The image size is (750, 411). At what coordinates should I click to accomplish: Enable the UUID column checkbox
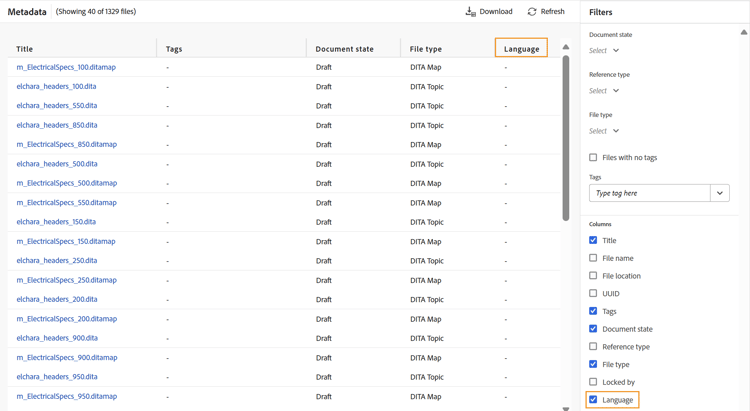(593, 293)
